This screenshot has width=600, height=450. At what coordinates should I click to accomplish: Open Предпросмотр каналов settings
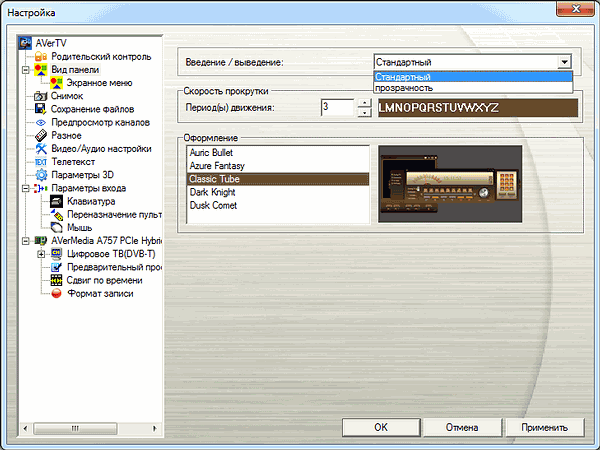pos(100,122)
